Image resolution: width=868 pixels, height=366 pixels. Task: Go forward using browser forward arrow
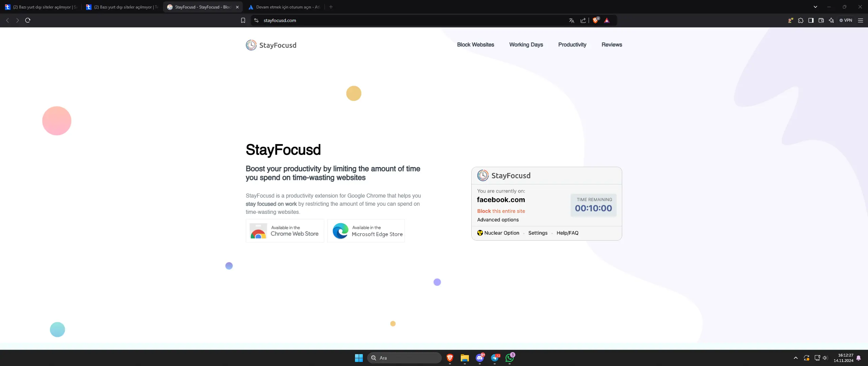[17, 20]
